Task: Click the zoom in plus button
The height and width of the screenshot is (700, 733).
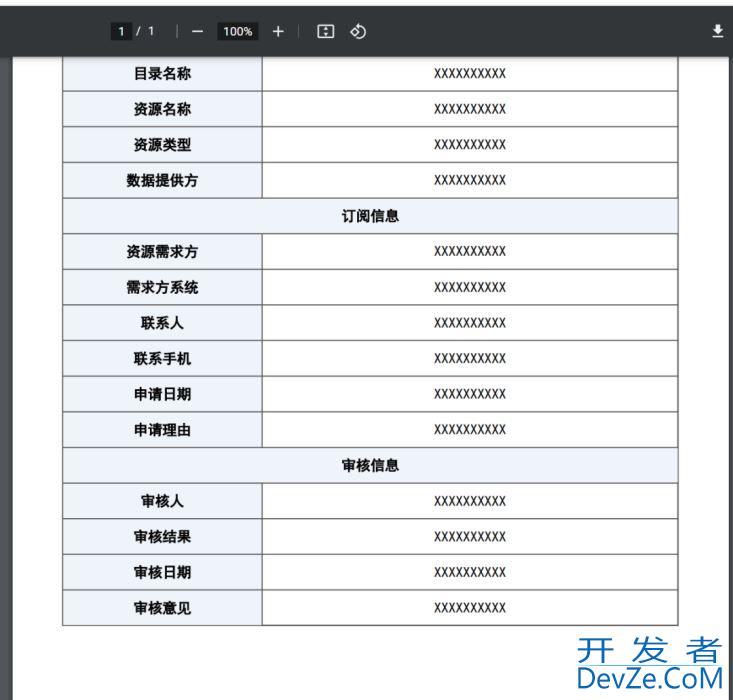Action: click(x=278, y=32)
